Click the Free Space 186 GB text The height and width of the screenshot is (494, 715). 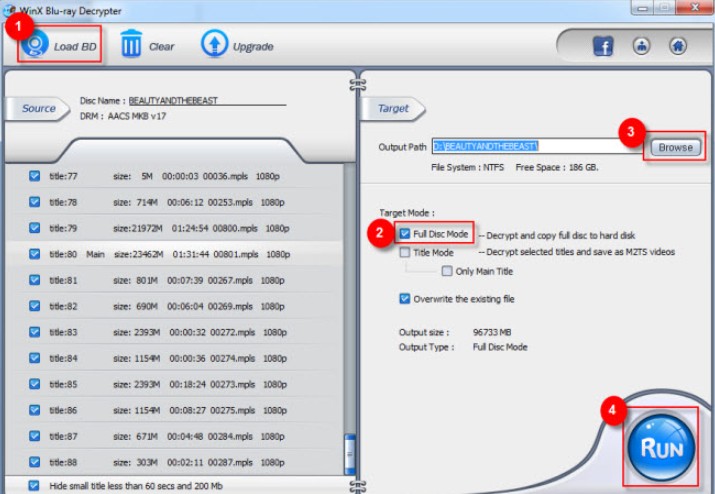pyautogui.click(x=557, y=167)
